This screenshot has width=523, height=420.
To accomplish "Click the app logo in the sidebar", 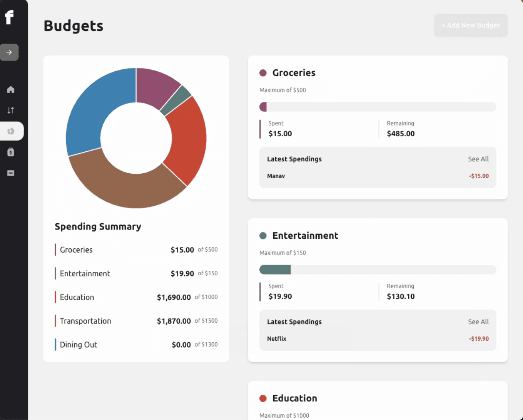I will (9, 17).
